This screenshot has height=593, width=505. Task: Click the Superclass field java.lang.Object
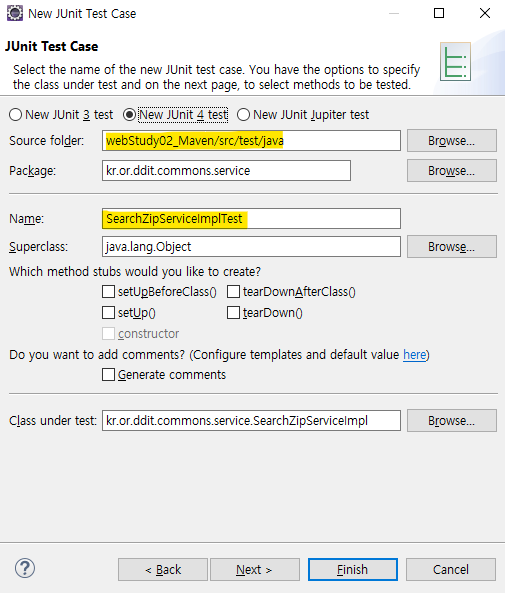click(x=251, y=247)
